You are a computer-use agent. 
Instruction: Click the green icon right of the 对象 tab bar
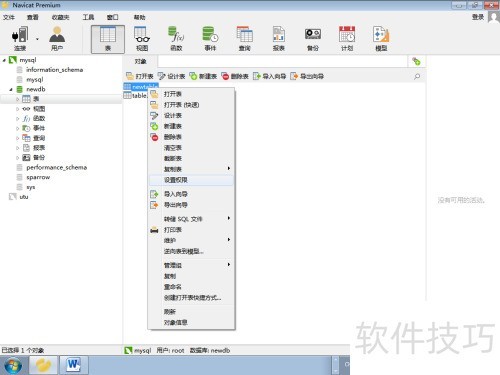pos(416,61)
